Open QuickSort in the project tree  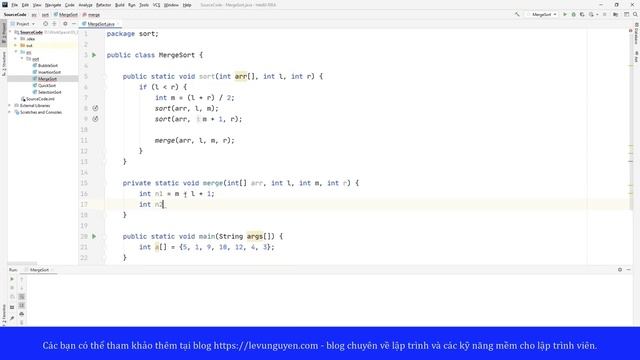tap(47, 86)
